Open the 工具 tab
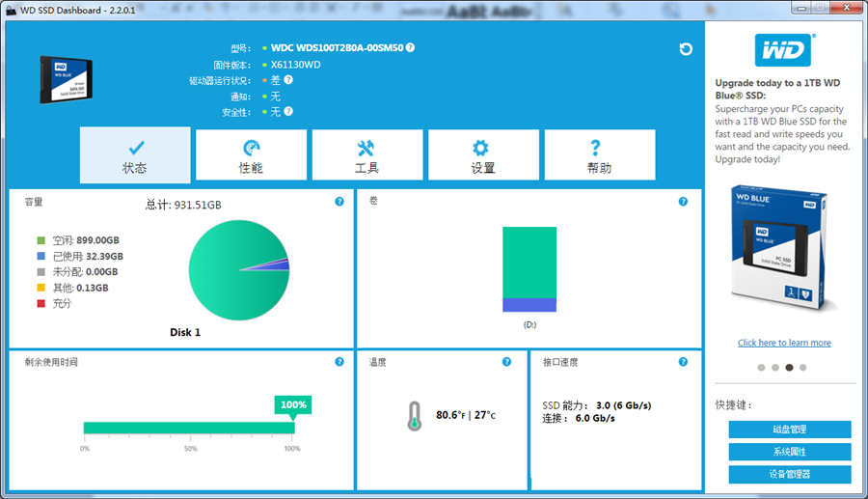The image size is (868, 499). coord(367,155)
